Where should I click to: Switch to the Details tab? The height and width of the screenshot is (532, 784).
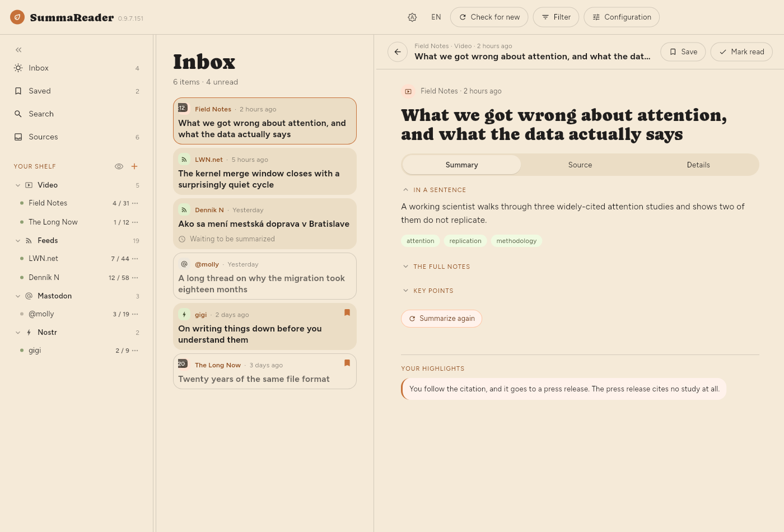pyautogui.click(x=698, y=165)
